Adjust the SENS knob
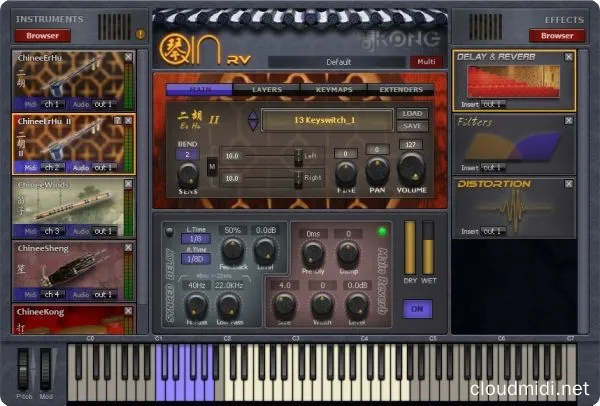This screenshot has width=600, height=406. coord(188,175)
